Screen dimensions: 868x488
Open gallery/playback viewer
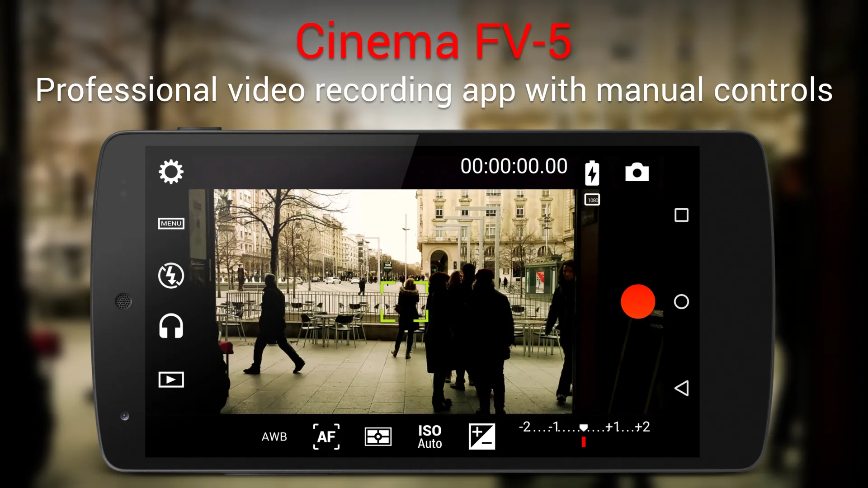click(x=171, y=379)
